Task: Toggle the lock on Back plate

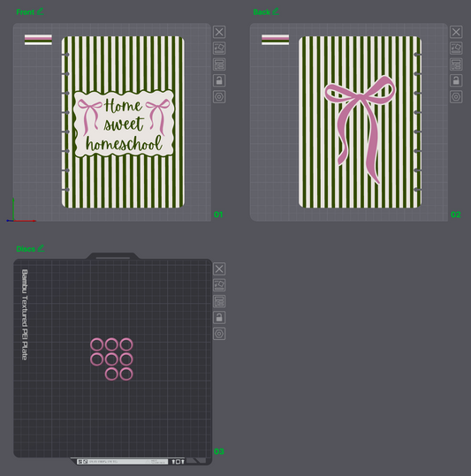Action: click(456, 80)
